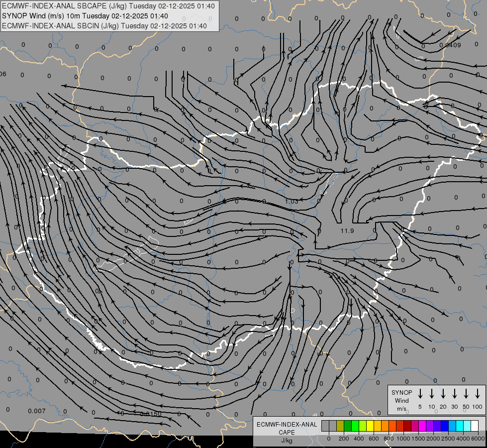Click the CAPE label in the legend
This screenshot has width=487, height=448.
pyautogui.click(x=287, y=433)
